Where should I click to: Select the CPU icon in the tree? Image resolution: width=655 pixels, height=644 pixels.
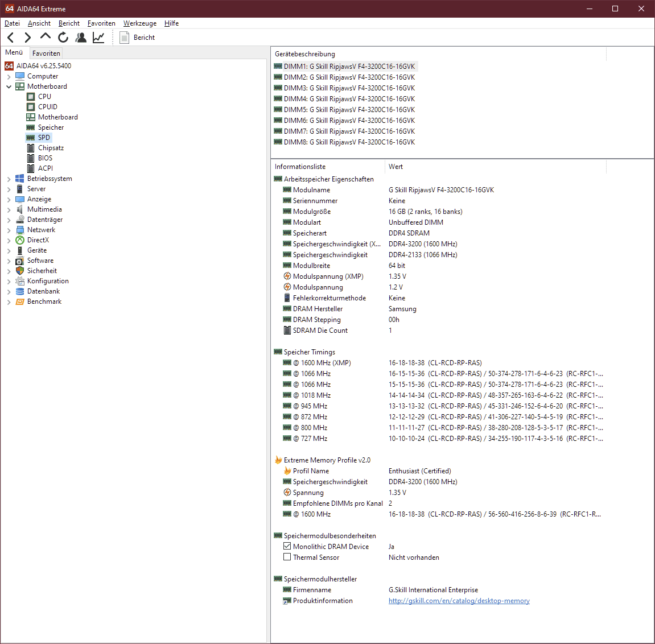[x=31, y=97]
